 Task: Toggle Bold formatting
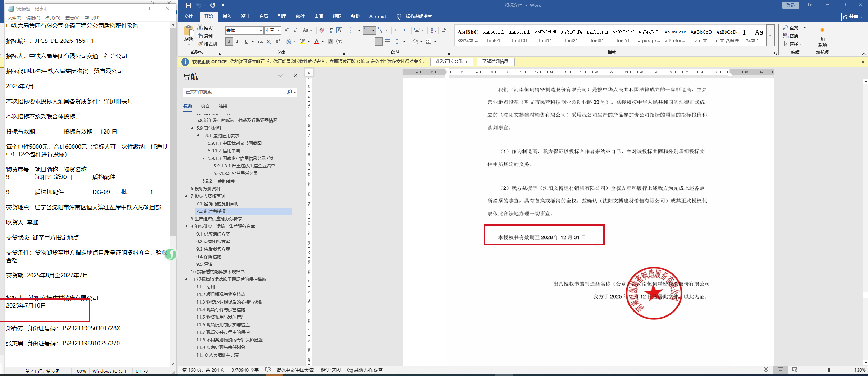229,42
